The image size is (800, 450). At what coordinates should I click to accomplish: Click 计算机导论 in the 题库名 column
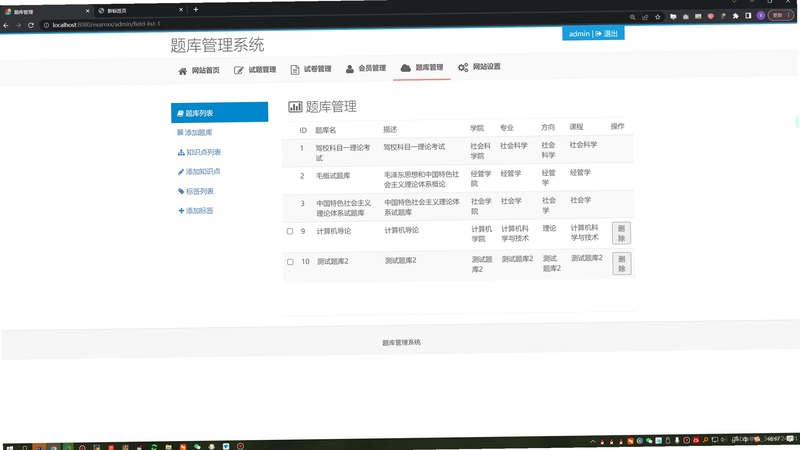(x=334, y=231)
